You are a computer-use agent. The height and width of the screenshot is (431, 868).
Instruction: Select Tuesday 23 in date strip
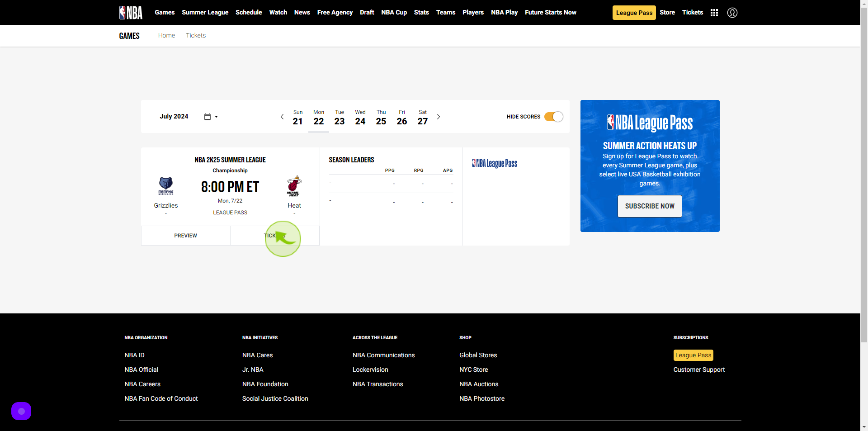pyautogui.click(x=340, y=118)
